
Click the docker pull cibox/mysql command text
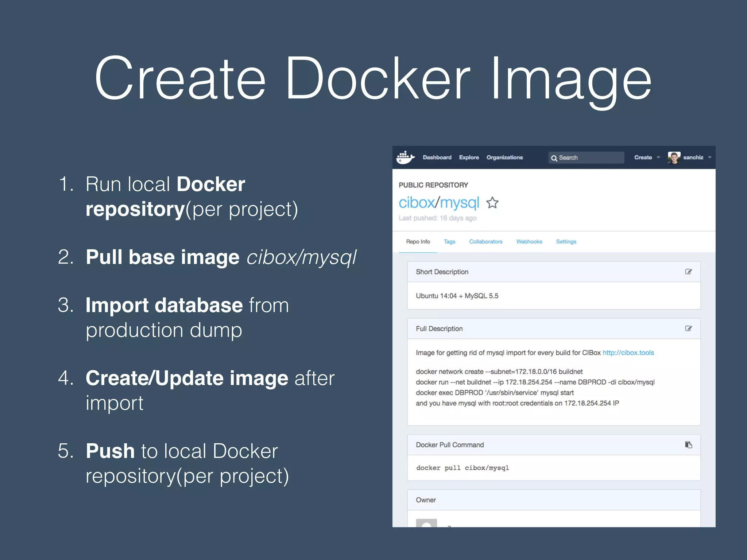click(462, 468)
